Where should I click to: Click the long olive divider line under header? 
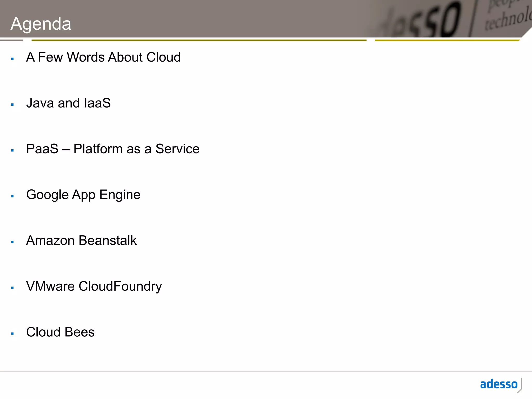coord(199,41)
